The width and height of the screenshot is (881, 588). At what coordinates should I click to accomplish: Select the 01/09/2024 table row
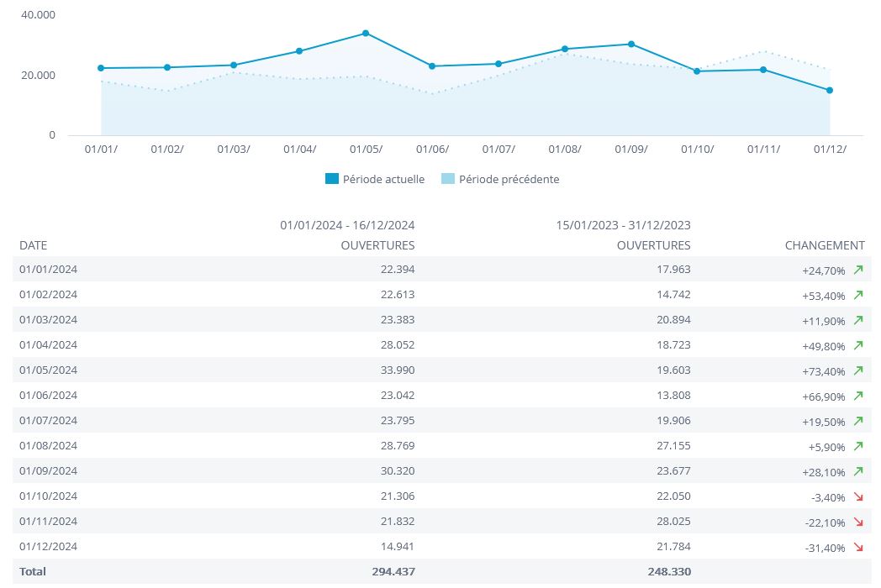[x=49, y=471]
